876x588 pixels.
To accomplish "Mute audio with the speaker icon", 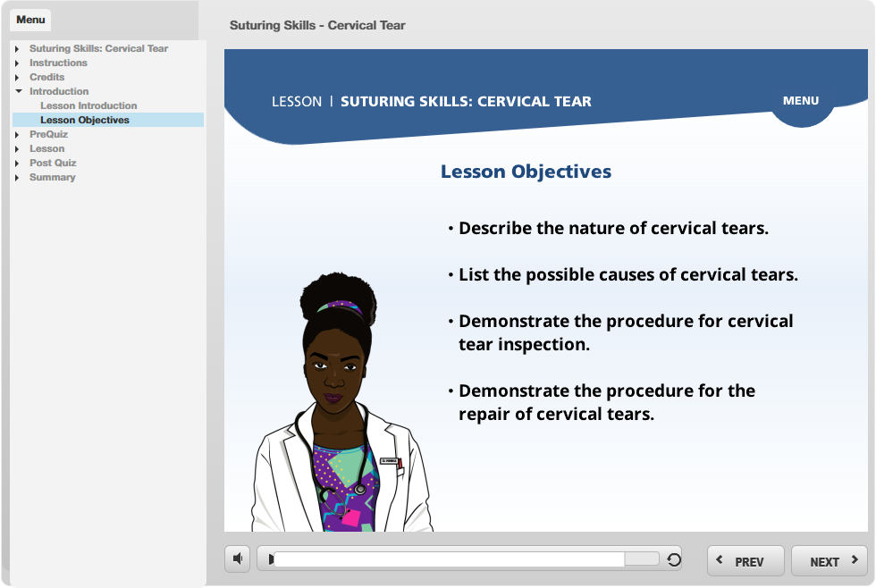I will coord(237,559).
